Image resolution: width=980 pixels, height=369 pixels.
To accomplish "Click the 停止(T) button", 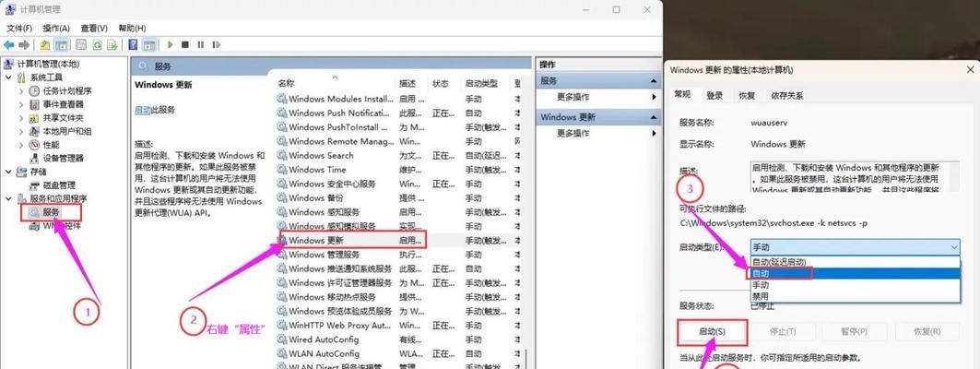I will 782,331.
